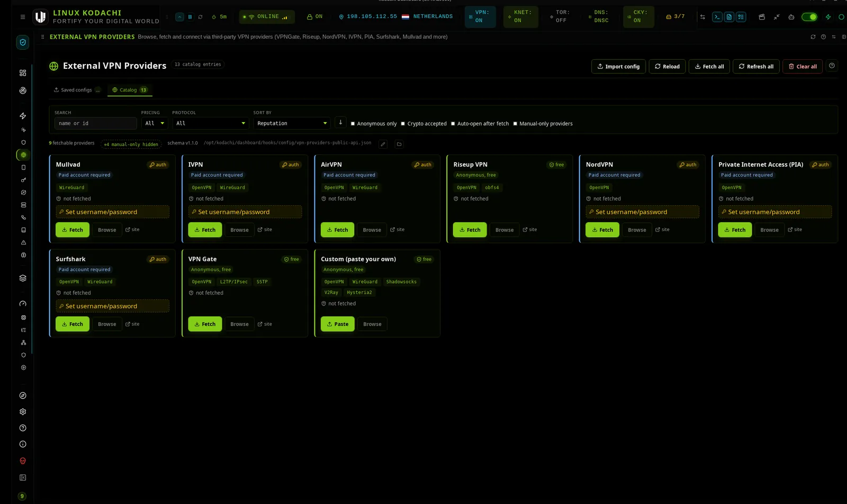
Task: Toggle the TOR: OFF status pill
Action: [560, 17]
